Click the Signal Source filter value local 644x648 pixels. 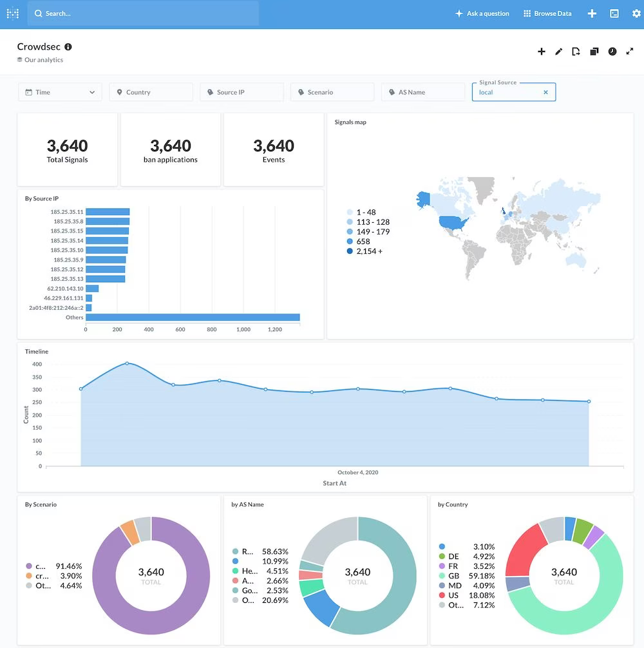[486, 92]
